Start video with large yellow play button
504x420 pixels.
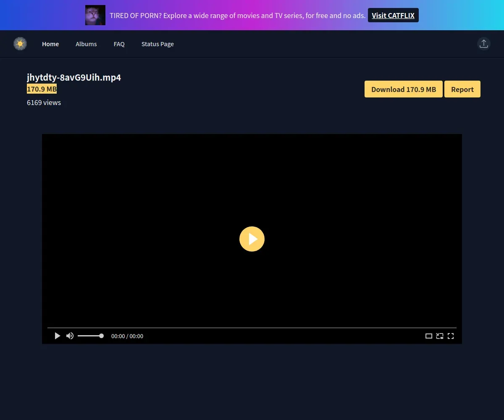pyautogui.click(x=252, y=239)
